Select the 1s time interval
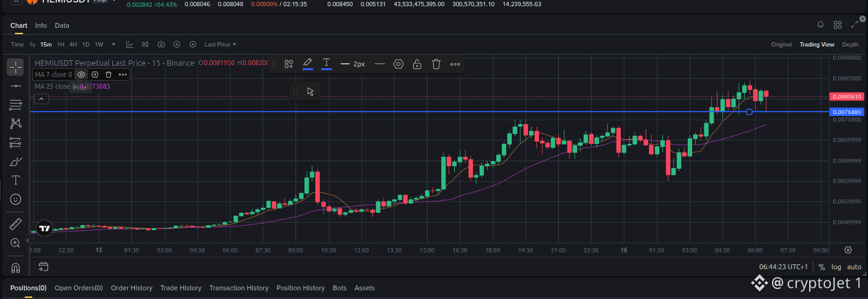Screen dimensions: 868x299 [x=32, y=45]
